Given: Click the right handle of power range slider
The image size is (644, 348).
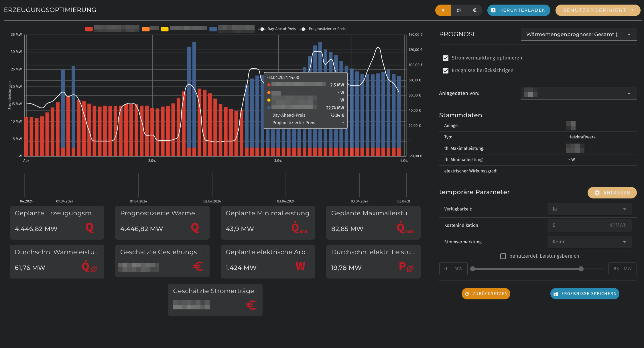Looking at the screenshot, I should click(581, 269).
